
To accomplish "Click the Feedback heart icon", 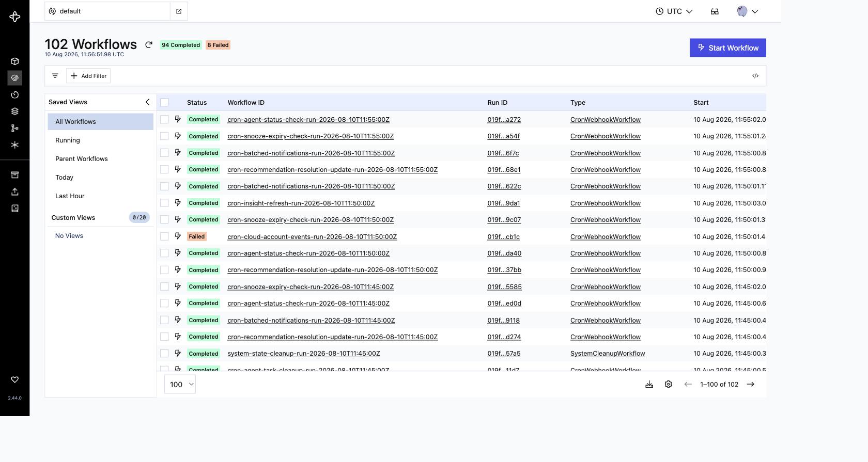I will coord(15,380).
